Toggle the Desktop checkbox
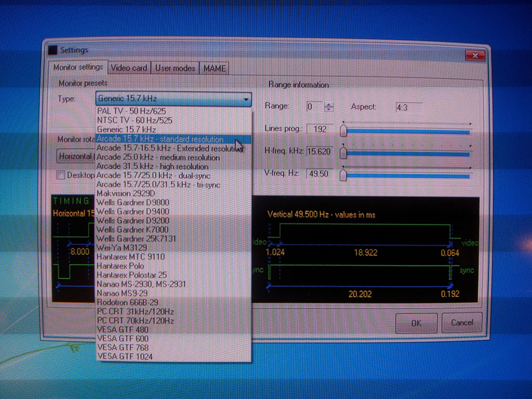 pos(61,175)
